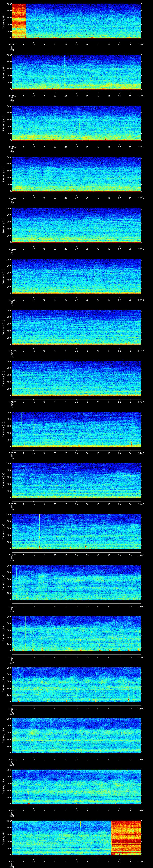Click the 22:00 end time label
The height and width of the screenshot is (868, 153).
coord(141,402)
